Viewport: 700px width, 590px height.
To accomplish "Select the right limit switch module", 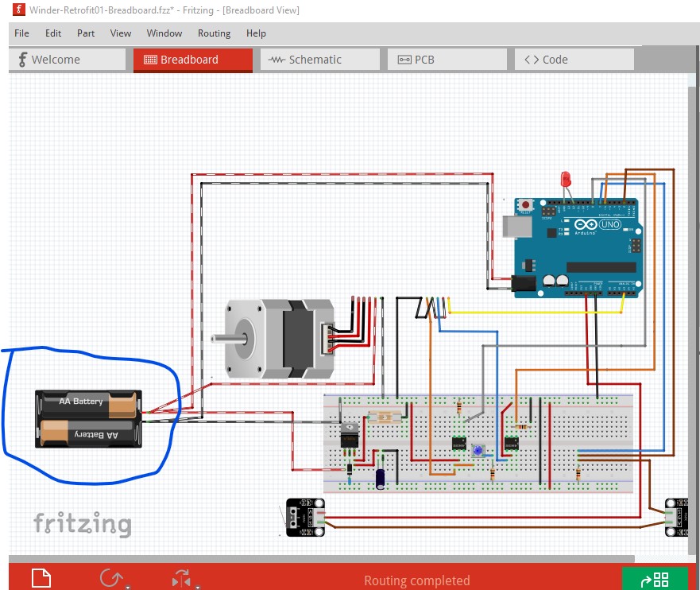I will [x=676, y=517].
